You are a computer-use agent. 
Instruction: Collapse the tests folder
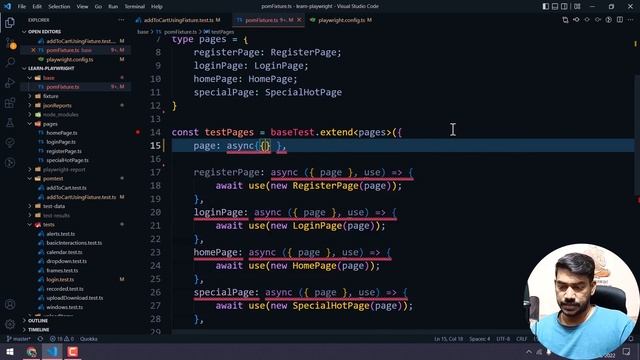49,224
